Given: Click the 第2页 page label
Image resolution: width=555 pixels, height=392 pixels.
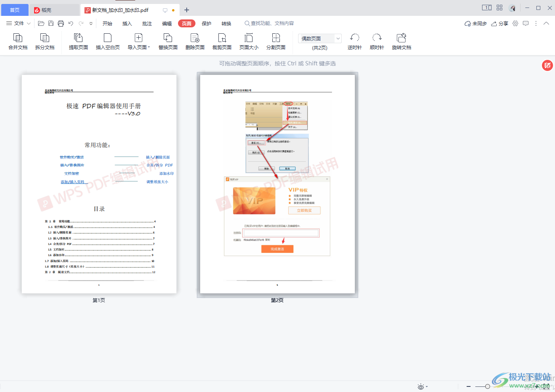Looking at the screenshot, I should pos(277,300).
